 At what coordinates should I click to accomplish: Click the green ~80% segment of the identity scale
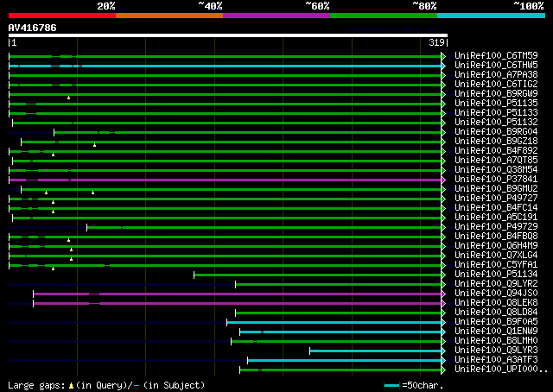click(384, 16)
